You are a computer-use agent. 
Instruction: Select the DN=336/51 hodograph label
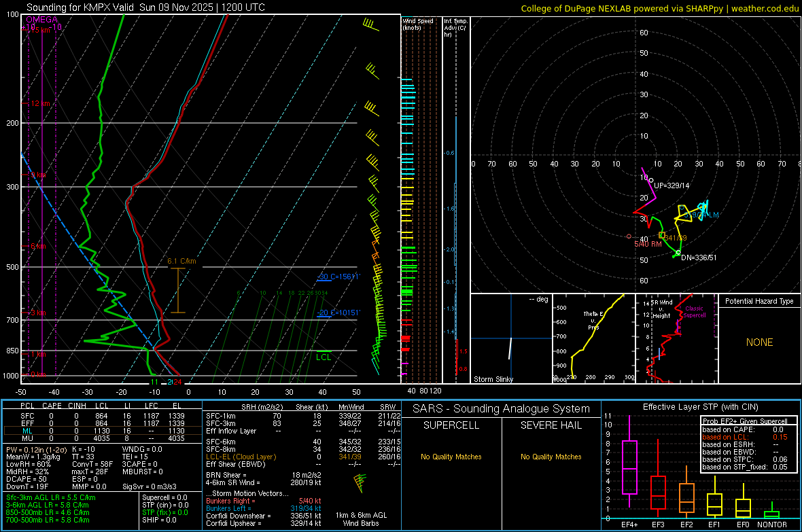[x=699, y=258]
